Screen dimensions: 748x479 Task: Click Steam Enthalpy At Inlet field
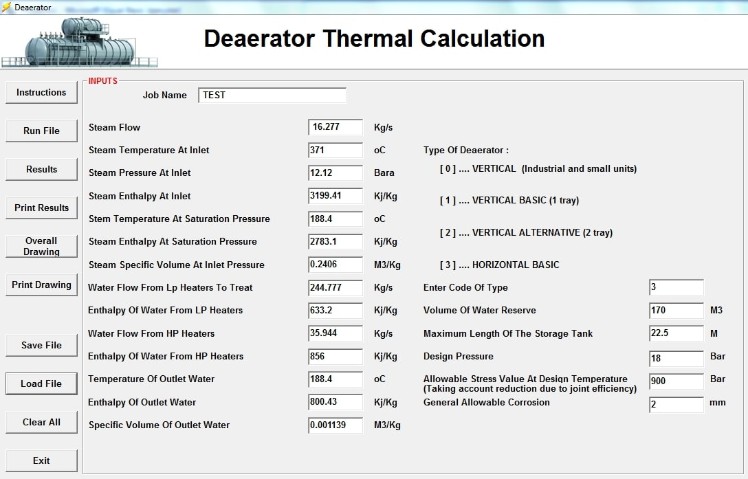pos(335,196)
